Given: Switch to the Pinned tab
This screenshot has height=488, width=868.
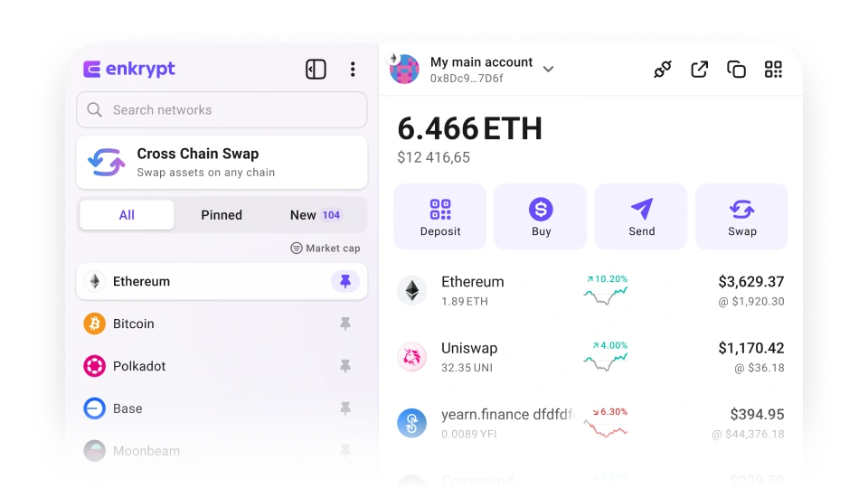Looking at the screenshot, I should point(222,215).
